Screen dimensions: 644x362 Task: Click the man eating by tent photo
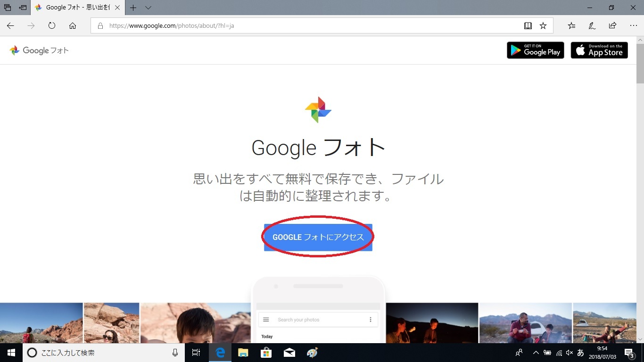526,323
